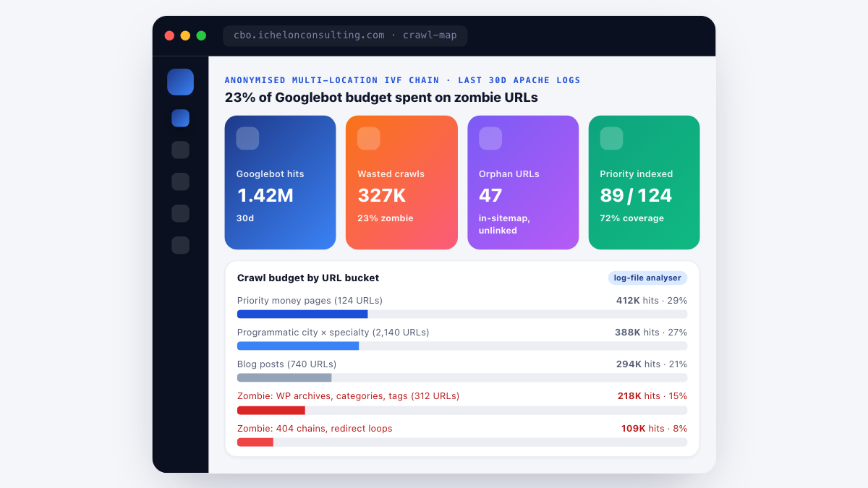Viewport: 868px width, 488px height.
Task: Click the address bar showing cbo.ichelonconsulting.com
Action: tap(345, 35)
